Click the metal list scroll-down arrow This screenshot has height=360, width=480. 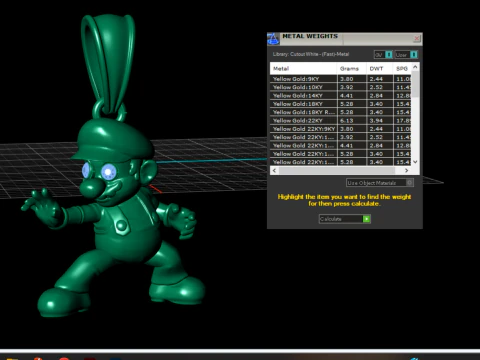click(415, 162)
